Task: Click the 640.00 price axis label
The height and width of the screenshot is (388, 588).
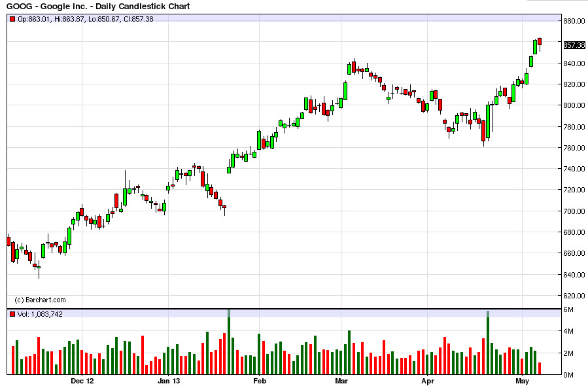Action: (x=574, y=275)
